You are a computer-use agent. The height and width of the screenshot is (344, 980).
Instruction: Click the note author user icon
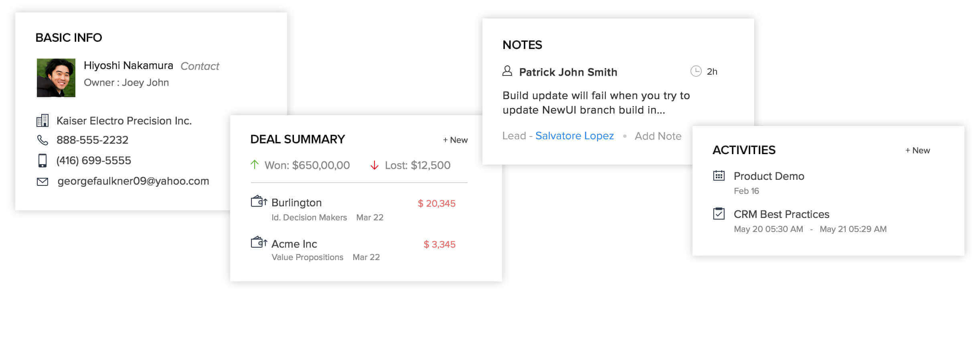(507, 71)
